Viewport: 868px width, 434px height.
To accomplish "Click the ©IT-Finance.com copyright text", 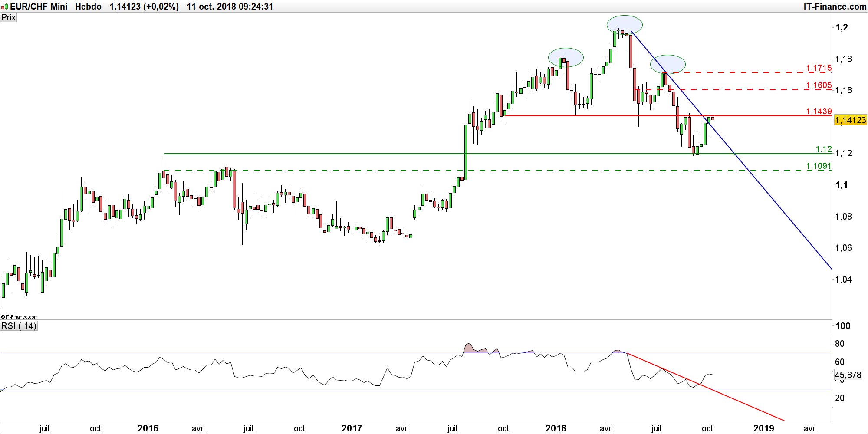I will (20, 317).
